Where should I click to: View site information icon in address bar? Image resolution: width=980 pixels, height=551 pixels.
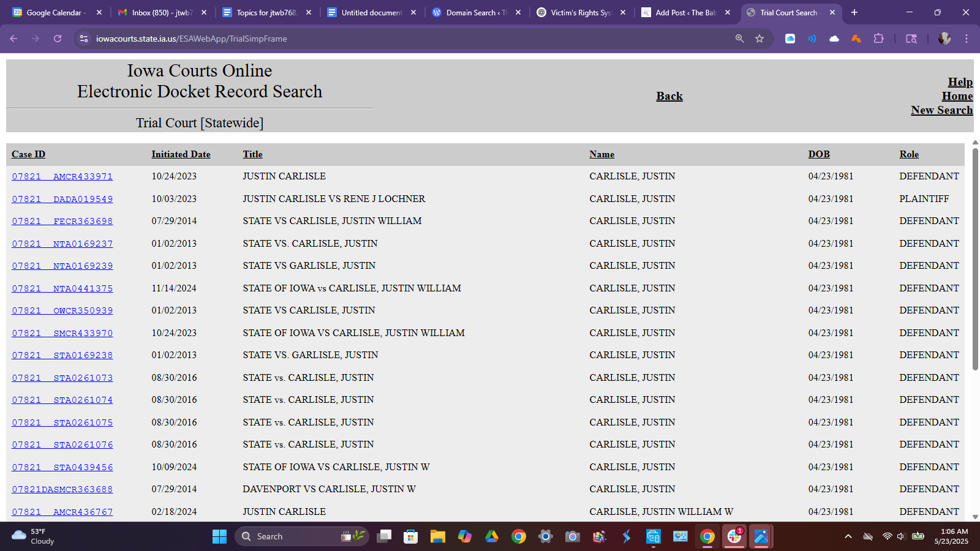tap(84, 39)
